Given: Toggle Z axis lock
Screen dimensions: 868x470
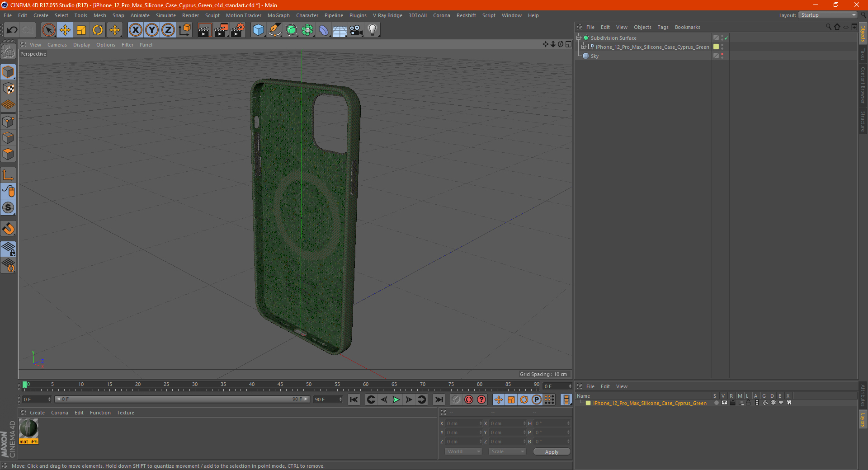Looking at the screenshot, I should click(168, 30).
